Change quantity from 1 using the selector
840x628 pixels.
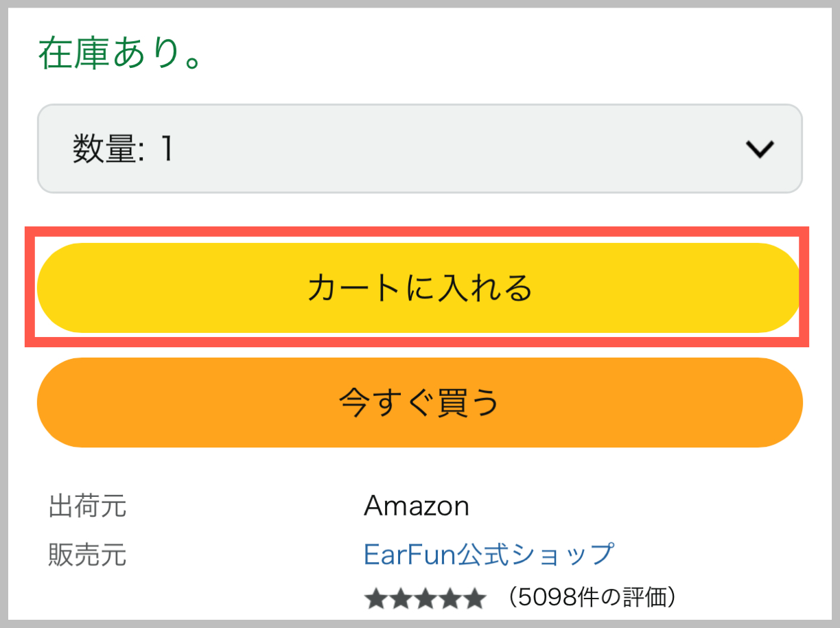click(420, 149)
